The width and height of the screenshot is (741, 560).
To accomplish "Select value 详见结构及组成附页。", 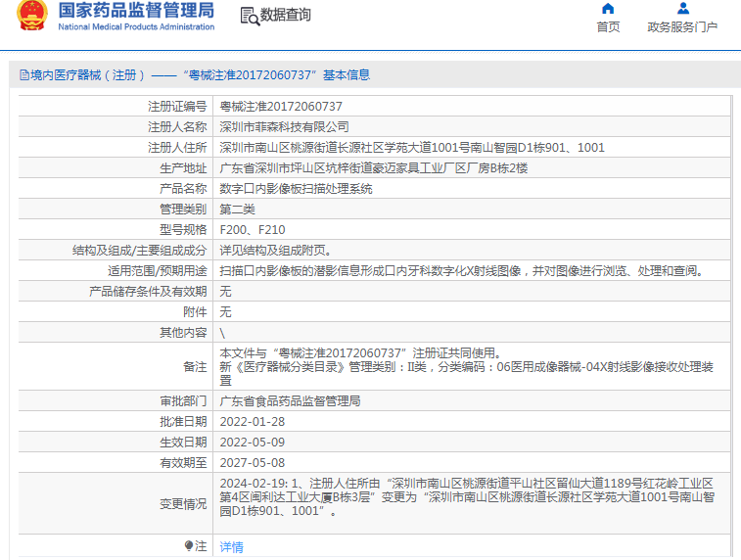I will tap(278, 250).
